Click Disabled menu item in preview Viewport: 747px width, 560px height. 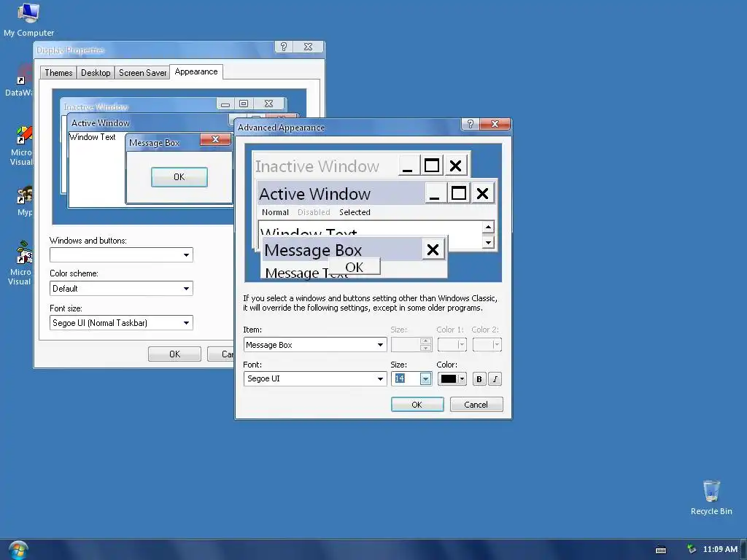[314, 212]
